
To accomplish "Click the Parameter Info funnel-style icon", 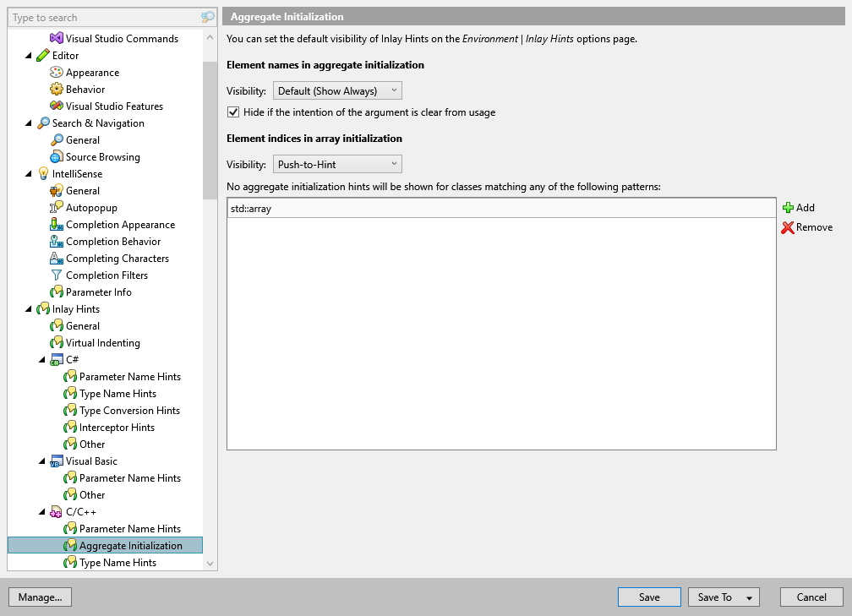I will pos(55,292).
